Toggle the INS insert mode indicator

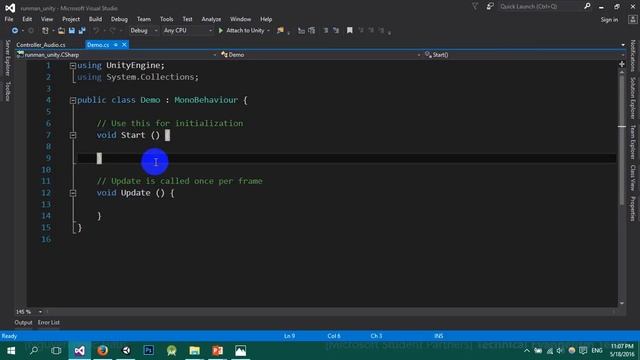439,336
